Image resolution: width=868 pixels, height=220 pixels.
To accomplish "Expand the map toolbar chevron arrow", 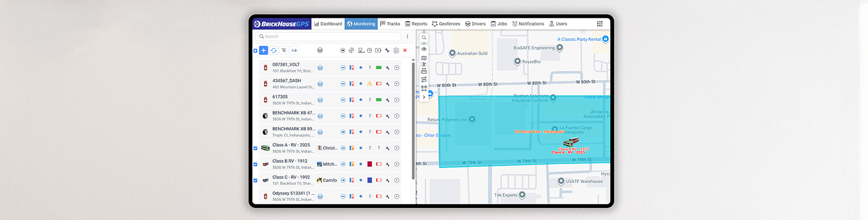I will [424, 97].
